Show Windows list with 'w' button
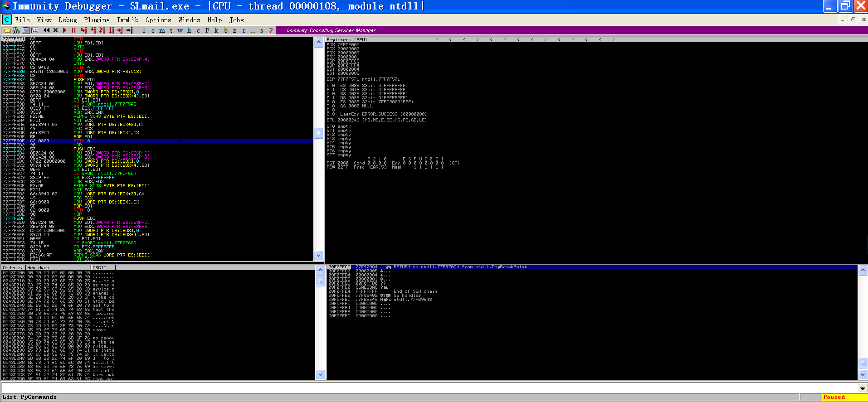The height and width of the screenshot is (402, 868). (180, 30)
